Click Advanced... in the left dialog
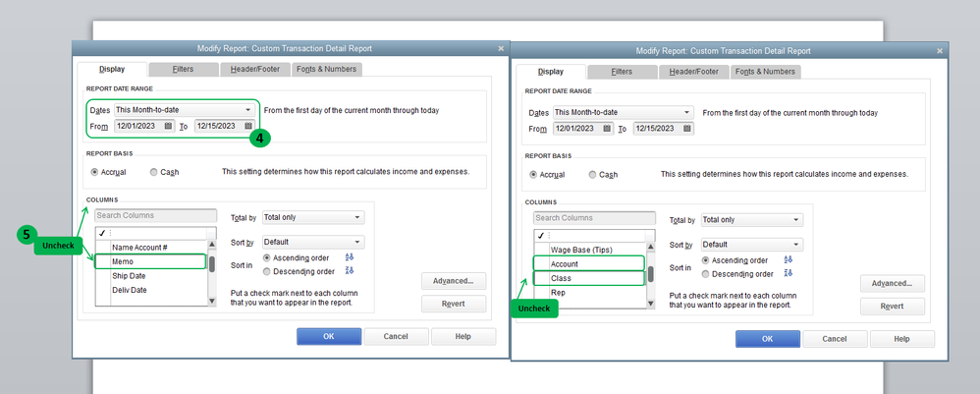 454,281
